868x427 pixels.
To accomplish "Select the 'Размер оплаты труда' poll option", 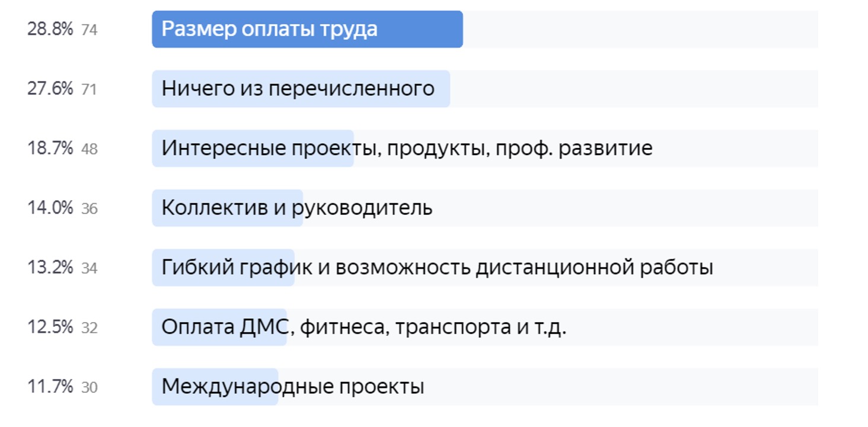I will [485, 29].
